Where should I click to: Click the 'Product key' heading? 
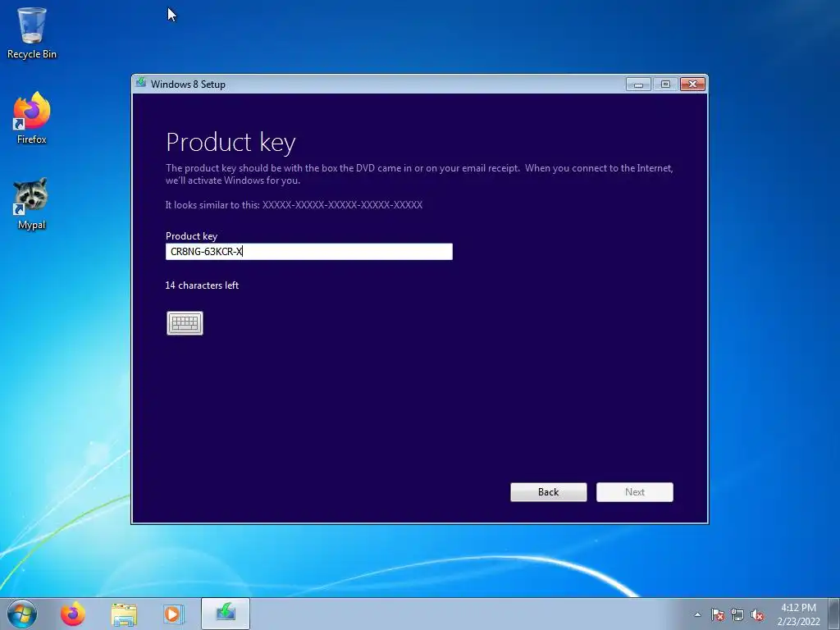231,143
